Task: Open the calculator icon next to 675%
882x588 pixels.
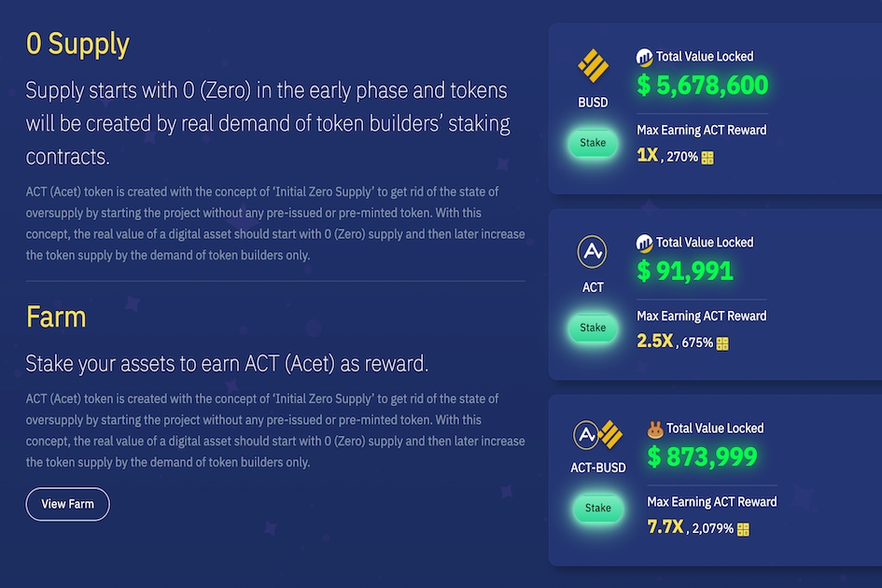Action: [722, 343]
